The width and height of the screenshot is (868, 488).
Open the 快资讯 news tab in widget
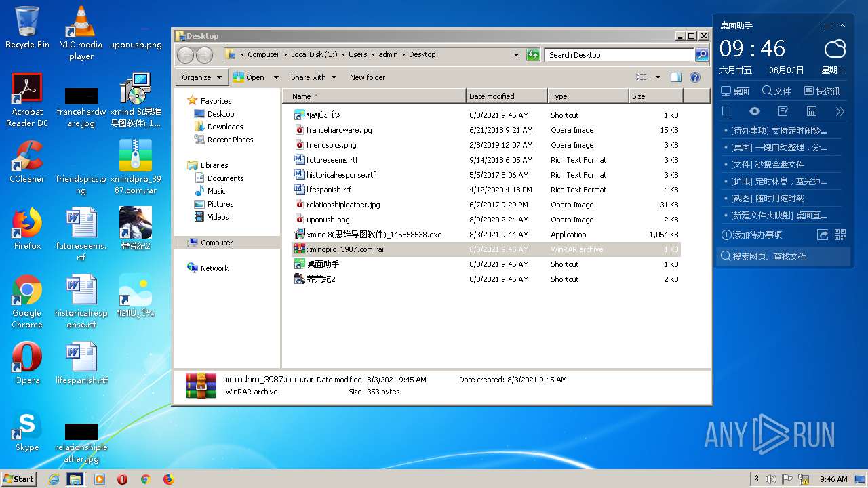pyautogui.click(x=822, y=91)
